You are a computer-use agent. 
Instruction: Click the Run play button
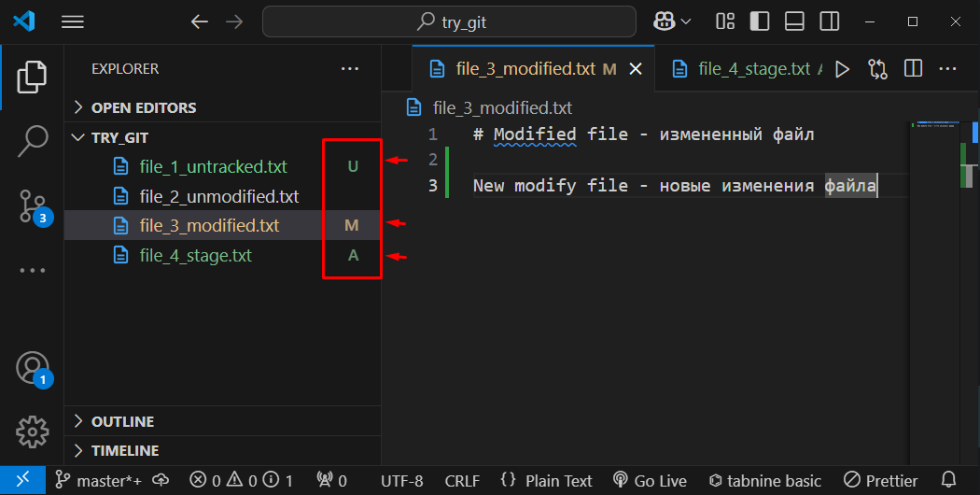[842, 69]
